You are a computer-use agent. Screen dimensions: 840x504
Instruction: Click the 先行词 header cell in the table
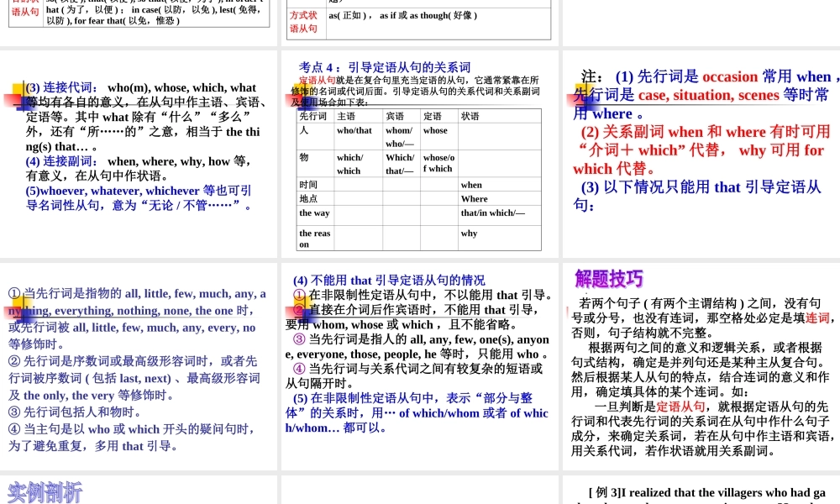pyautogui.click(x=313, y=116)
